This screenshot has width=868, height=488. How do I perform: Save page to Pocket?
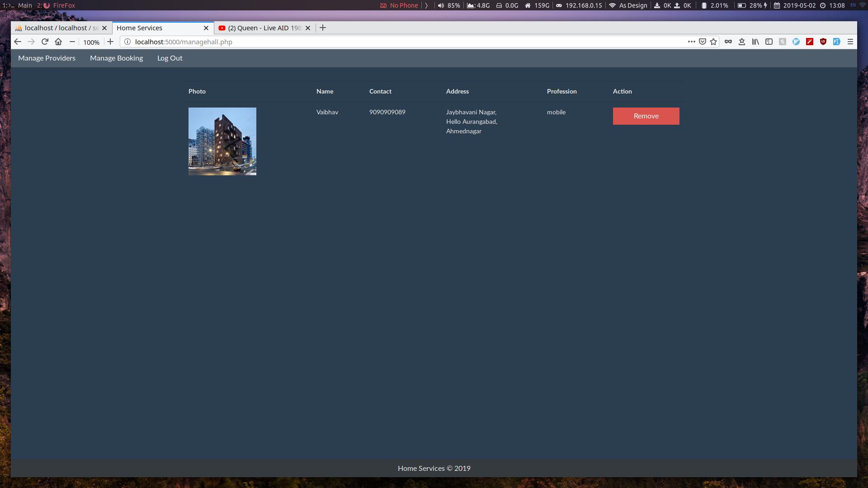703,42
